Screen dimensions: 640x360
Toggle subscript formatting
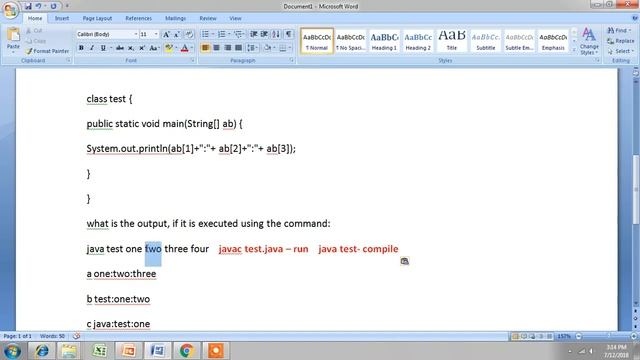tap(131, 48)
